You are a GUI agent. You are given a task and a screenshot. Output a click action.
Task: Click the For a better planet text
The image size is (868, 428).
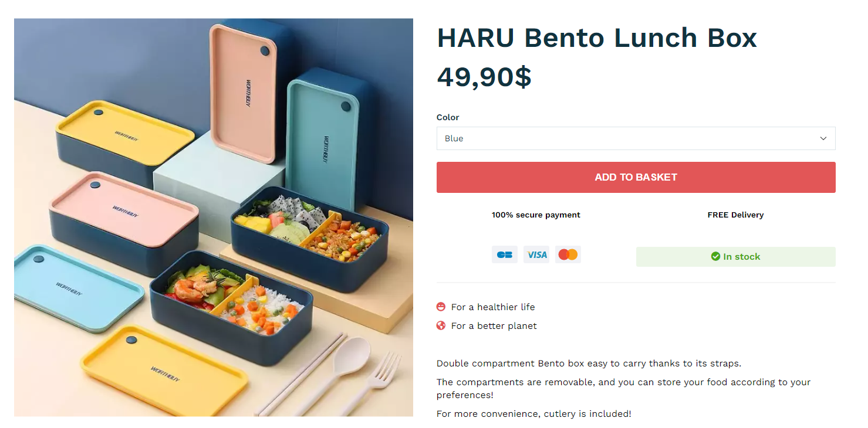tap(494, 325)
